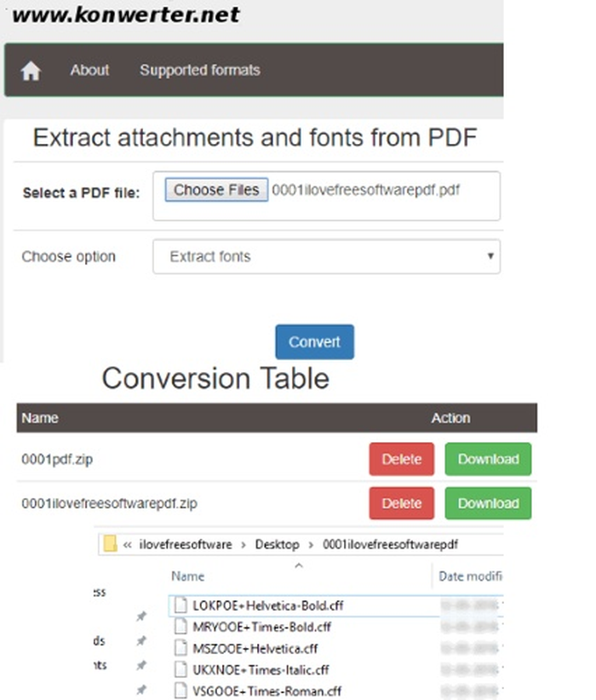
Task: Open the About page
Action: click(89, 70)
